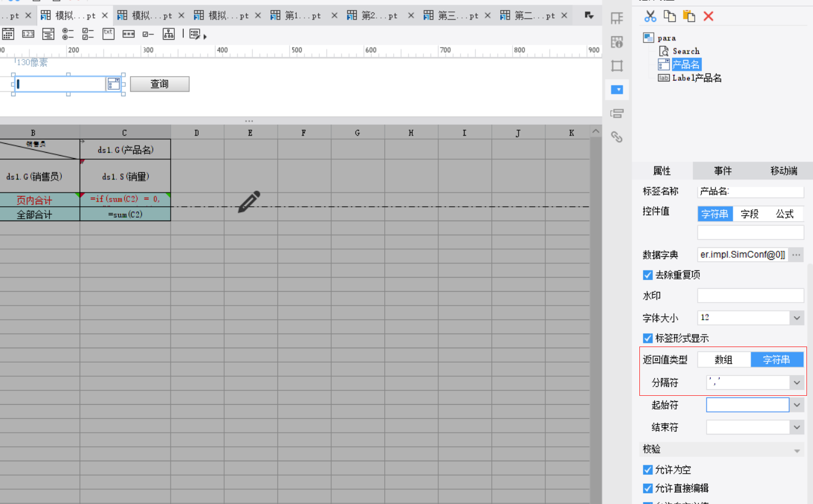Set 返回值类型 to 数组

coord(724,360)
